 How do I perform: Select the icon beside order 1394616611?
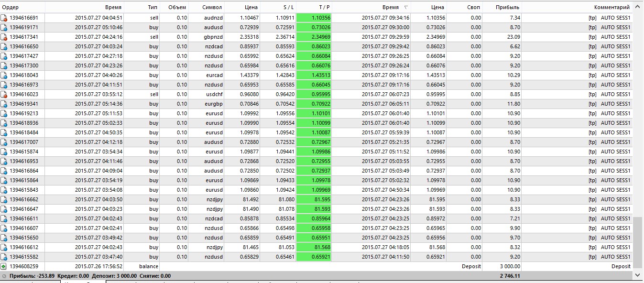coord(4,218)
